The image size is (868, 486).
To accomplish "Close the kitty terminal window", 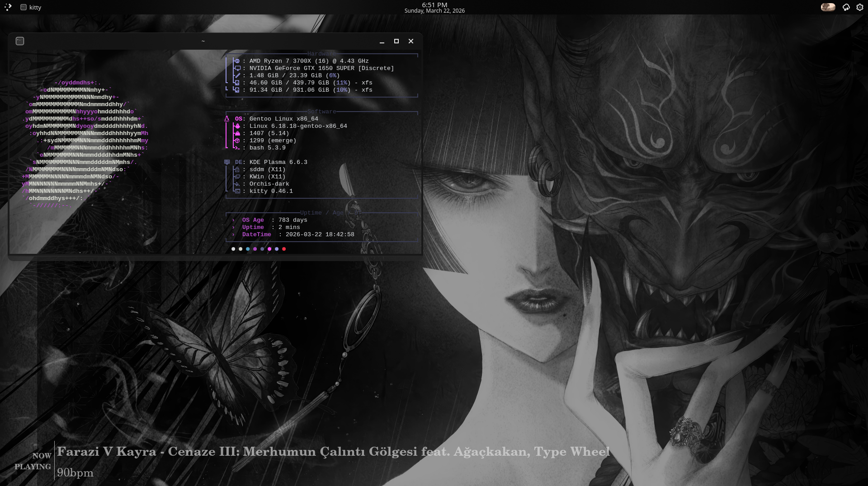I will [x=411, y=41].
